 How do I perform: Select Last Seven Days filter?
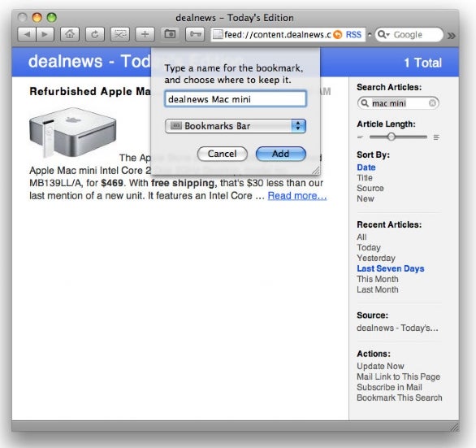pyautogui.click(x=391, y=268)
